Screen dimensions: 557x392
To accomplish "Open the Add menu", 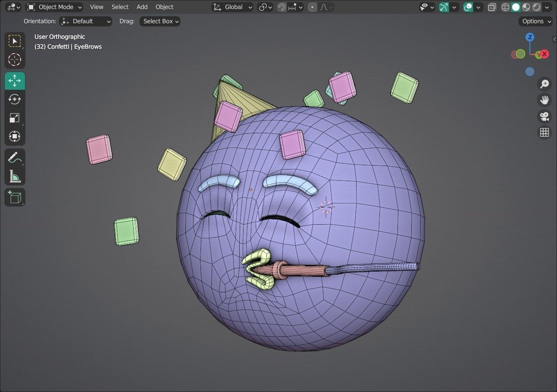I will coord(142,7).
